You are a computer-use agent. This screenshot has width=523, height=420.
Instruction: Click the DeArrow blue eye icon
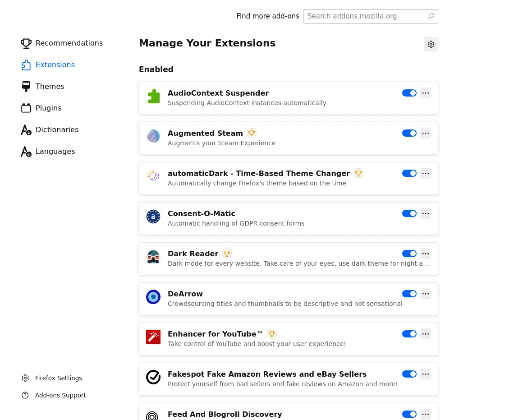pos(153,297)
